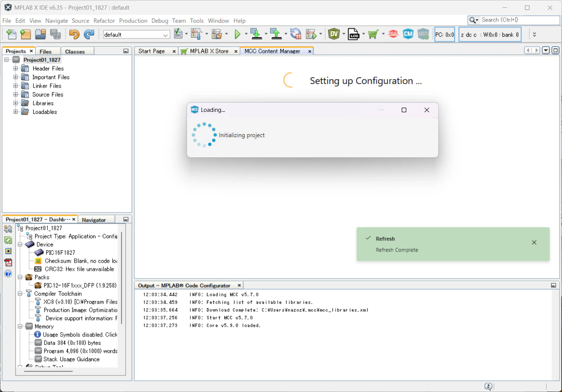Click the dashboard blue help icon
The image size is (562, 392).
tap(8, 274)
